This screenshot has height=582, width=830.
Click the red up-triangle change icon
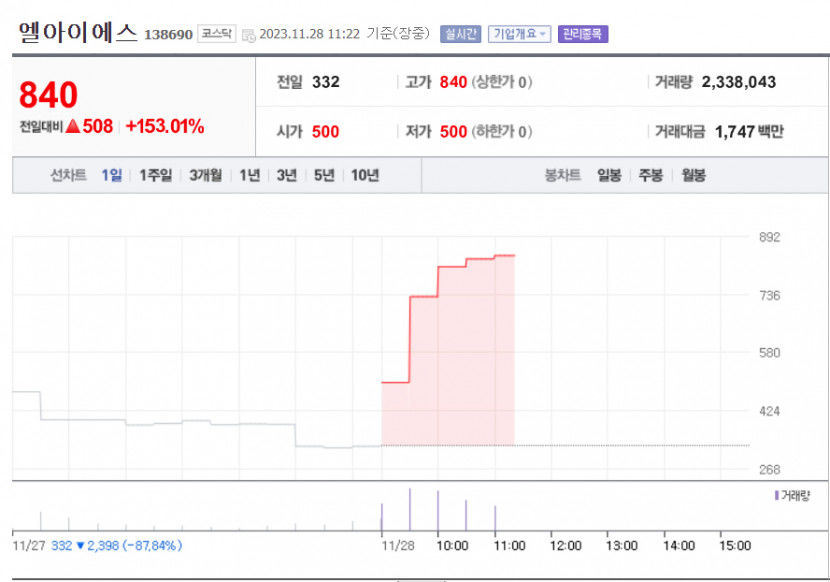pos(74,126)
